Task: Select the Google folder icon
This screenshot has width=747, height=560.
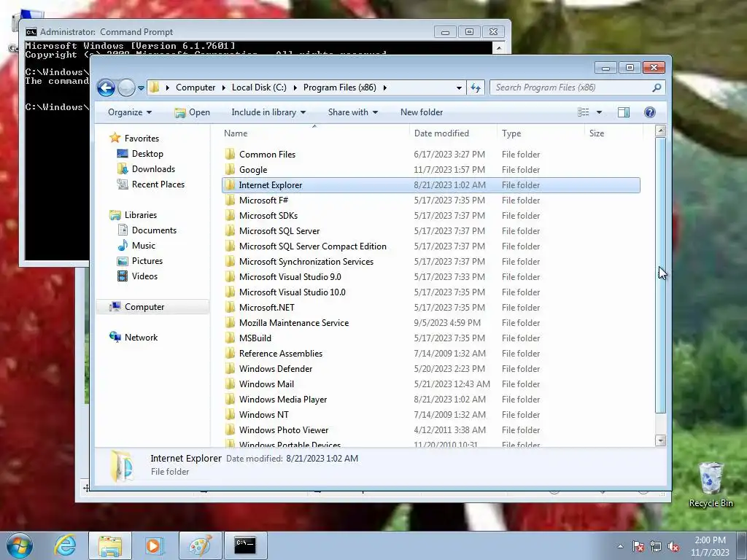Action: 230,169
